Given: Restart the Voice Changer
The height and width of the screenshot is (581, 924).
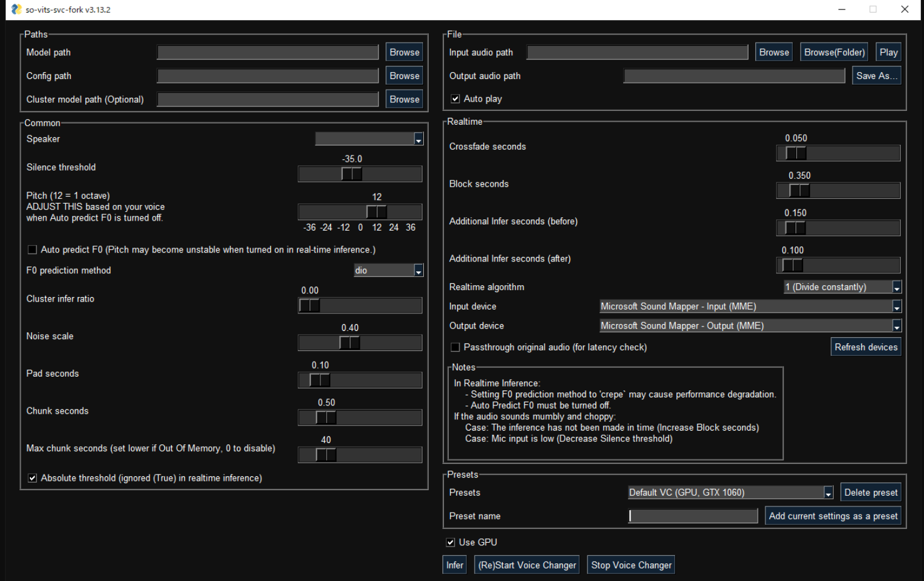Looking at the screenshot, I should point(526,564).
